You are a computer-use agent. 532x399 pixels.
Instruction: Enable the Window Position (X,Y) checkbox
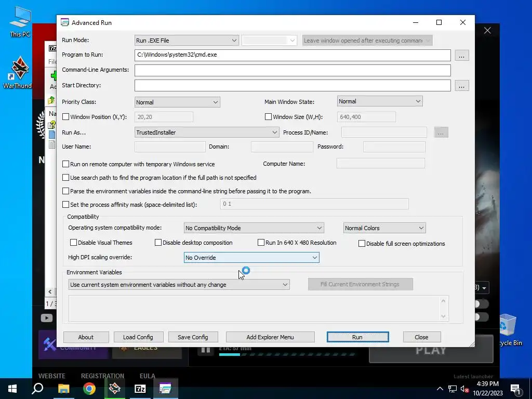(x=66, y=117)
